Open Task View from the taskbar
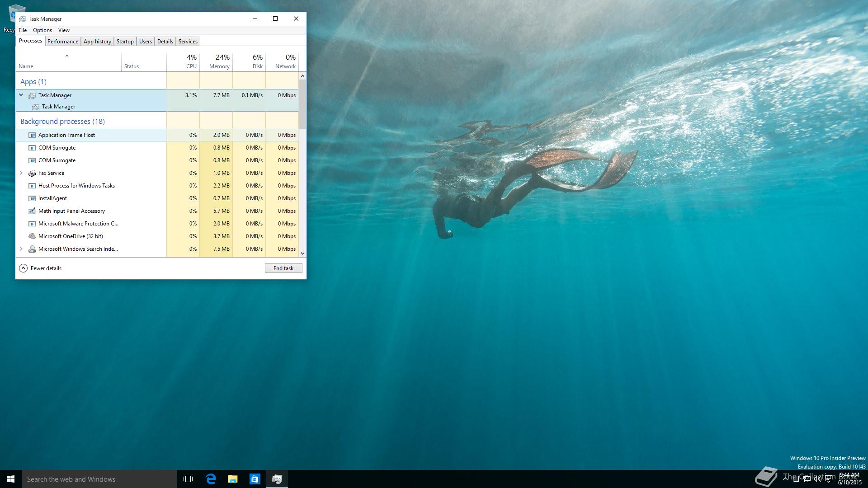This screenshot has height=488, width=868. pyautogui.click(x=188, y=479)
